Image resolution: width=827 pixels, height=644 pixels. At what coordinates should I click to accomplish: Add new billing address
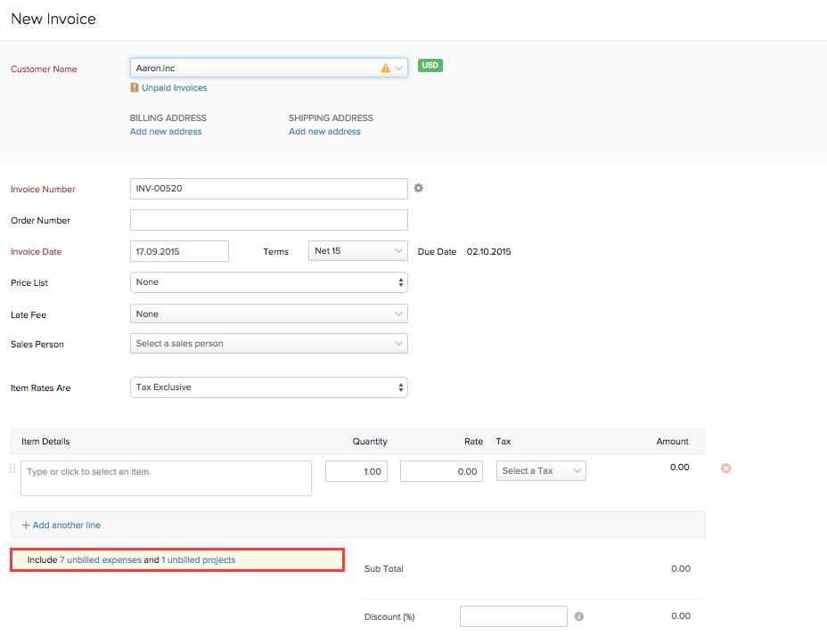(166, 132)
